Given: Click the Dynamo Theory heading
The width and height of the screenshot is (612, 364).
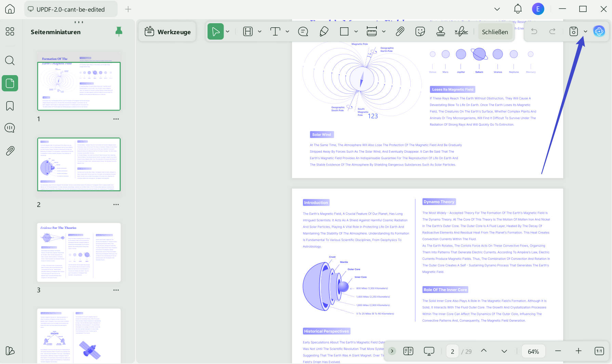Looking at the screenshot, I should coord(439,202).
